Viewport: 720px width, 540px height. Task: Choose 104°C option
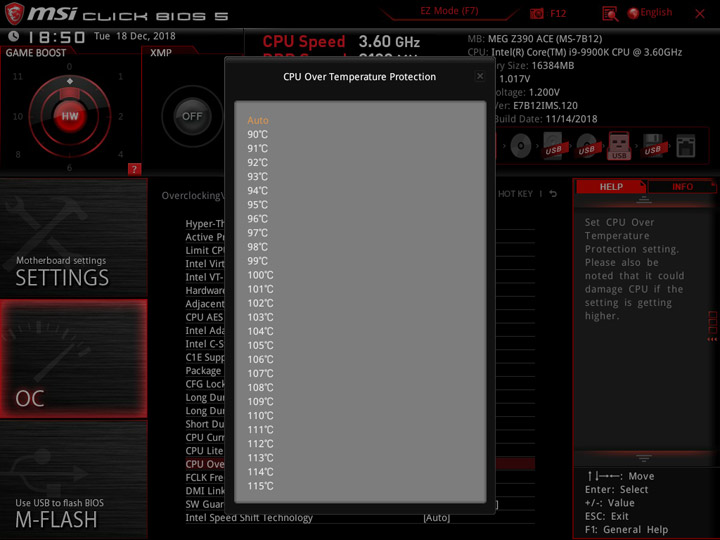point(260,332)
